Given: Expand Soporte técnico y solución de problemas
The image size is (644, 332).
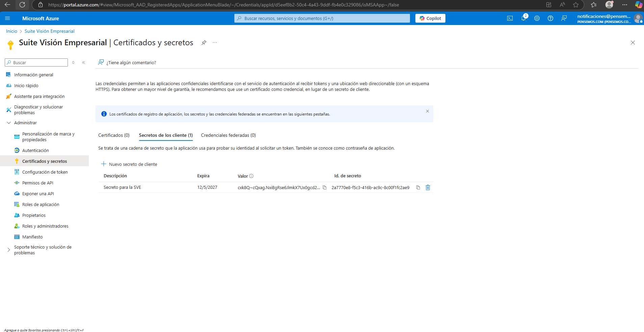Looking at the screenshot, I should 9,250.
